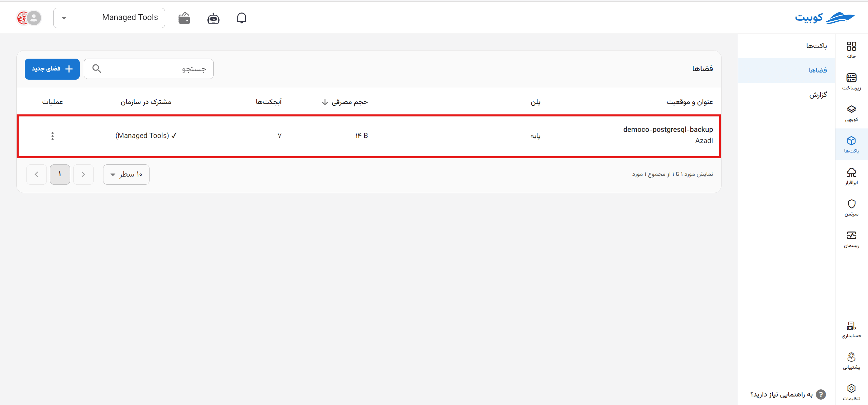Expand the Managed Tools organization dropdown
Image resolution: width=868 pixels, height=405 pixels.
[109, 18]
